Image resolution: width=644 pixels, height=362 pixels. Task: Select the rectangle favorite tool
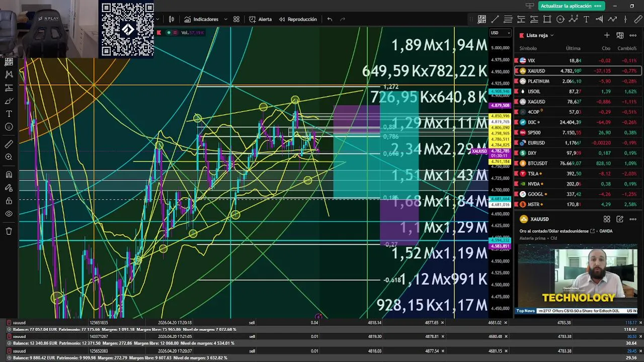[547, 19]
